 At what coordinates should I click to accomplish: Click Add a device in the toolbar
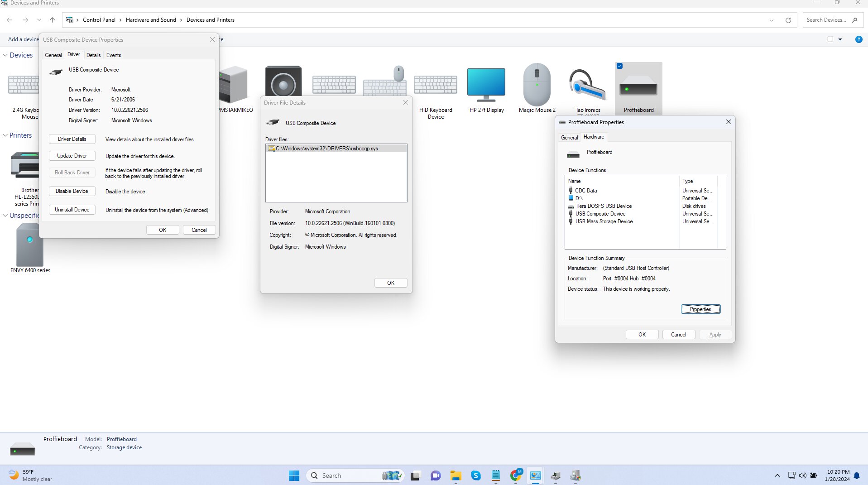point(23,39)
